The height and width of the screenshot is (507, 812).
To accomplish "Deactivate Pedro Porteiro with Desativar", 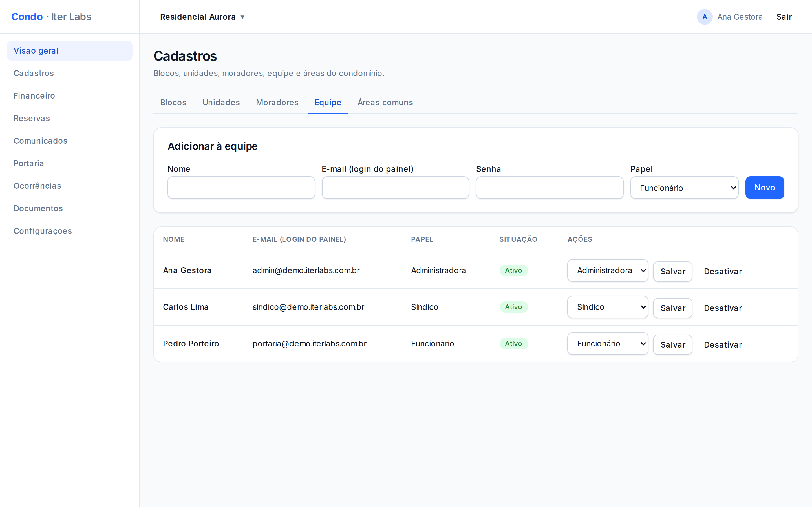I will [723, 344].
